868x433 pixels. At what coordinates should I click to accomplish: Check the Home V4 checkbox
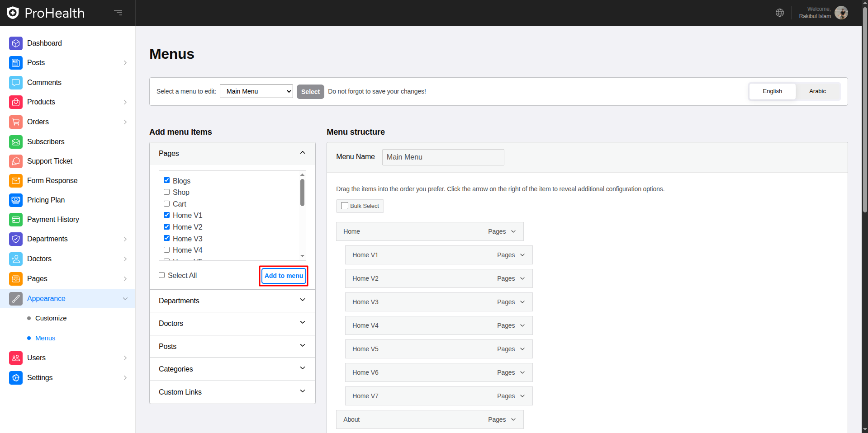pyautogui.click(x=166, y=250)
